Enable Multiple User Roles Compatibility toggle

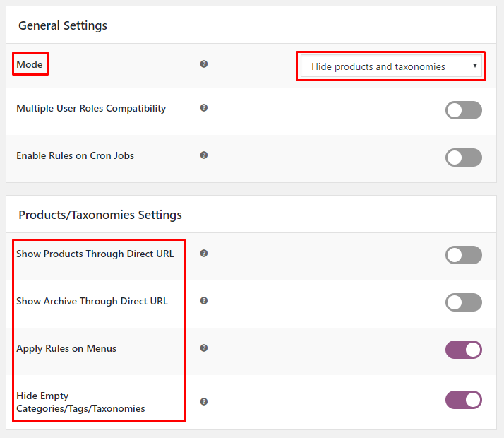coord(463,110)
